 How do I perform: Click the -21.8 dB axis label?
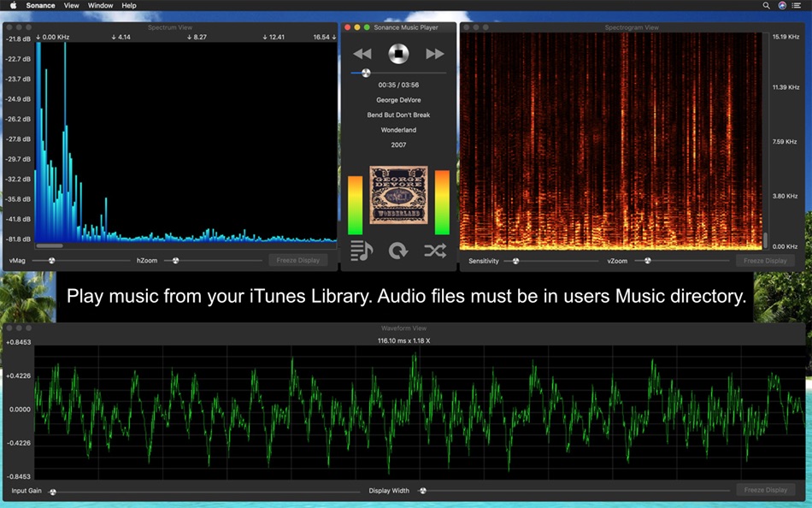[x=18, y=38]
